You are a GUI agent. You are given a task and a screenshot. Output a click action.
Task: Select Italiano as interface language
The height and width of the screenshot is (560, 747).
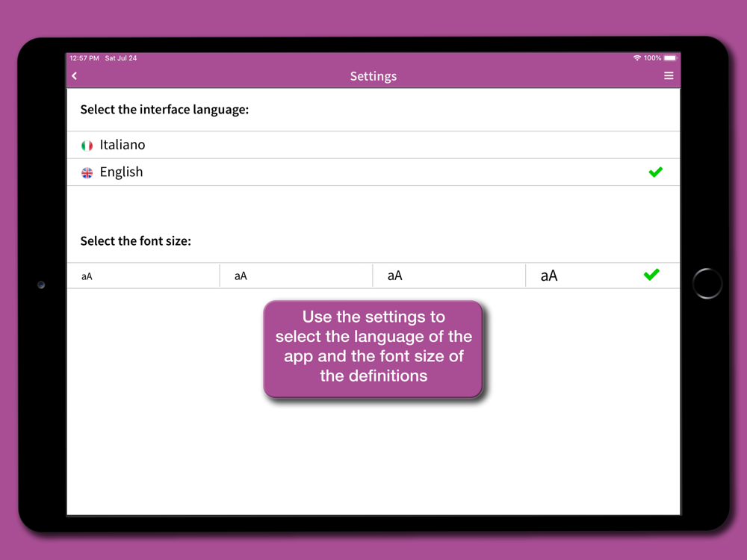[373, 145]
